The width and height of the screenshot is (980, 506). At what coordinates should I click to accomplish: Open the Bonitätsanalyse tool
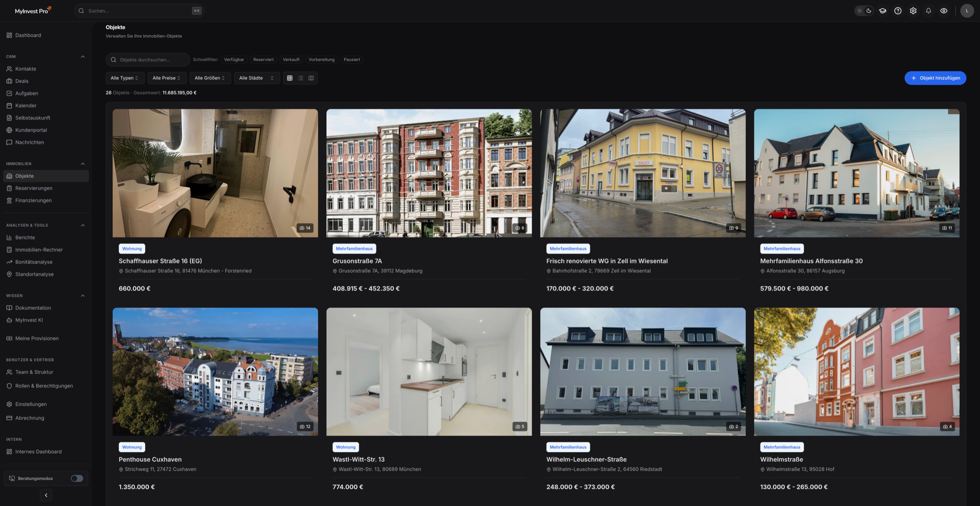33,262
